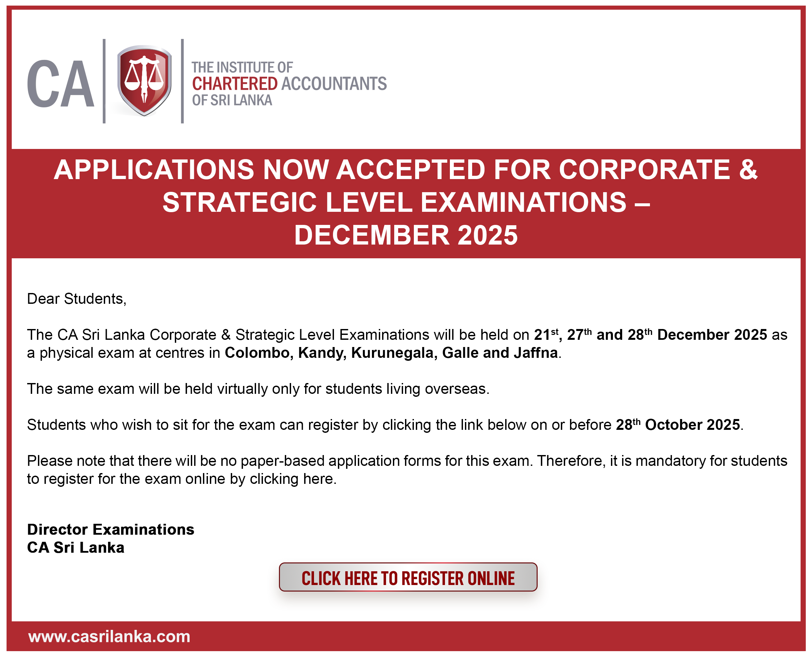Click the red shield scales logo
This screenshot has height=659, width=812.
point(144,81)
